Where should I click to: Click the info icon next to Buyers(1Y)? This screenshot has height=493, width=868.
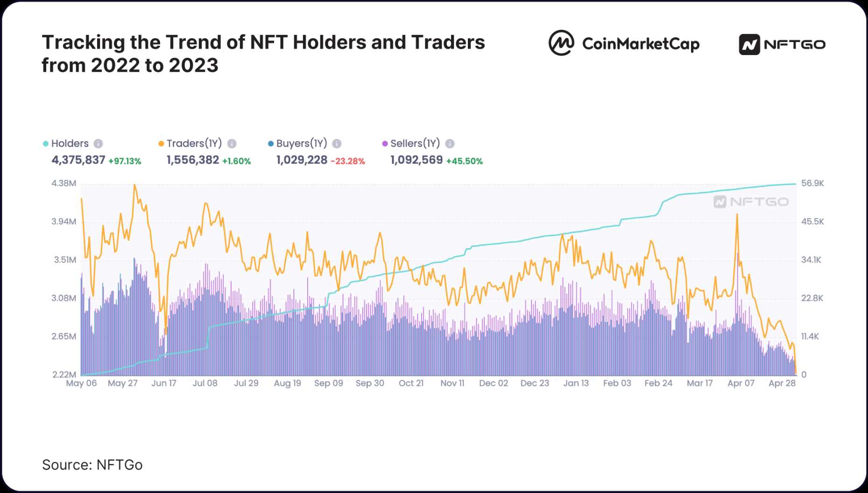click(337, 144)
